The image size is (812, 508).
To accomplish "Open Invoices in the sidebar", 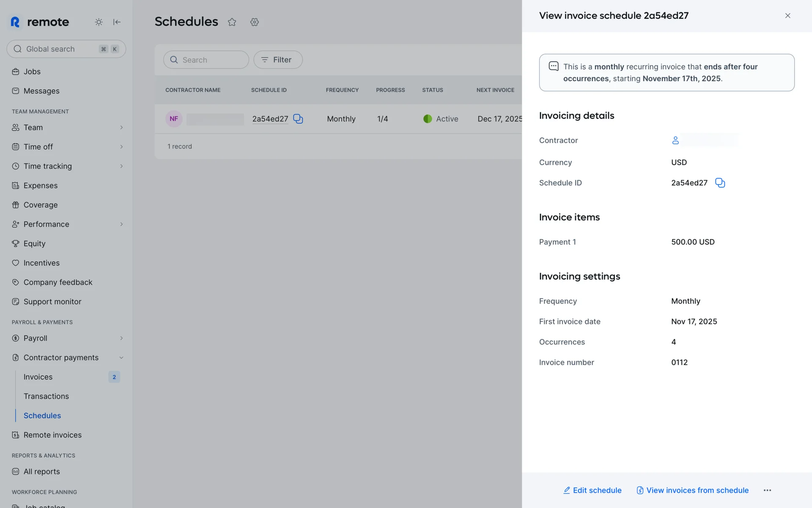I will pyautogui.click(x=38, y=377).
